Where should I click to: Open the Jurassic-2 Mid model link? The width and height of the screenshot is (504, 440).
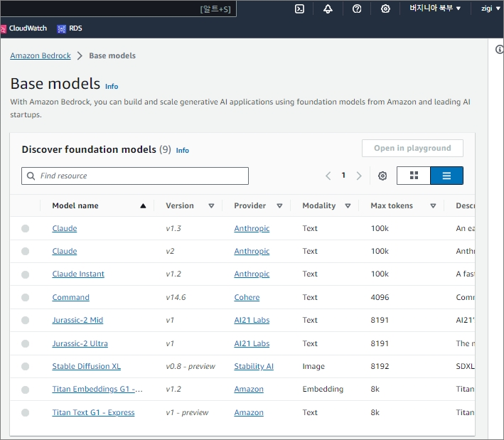(77, 321)
